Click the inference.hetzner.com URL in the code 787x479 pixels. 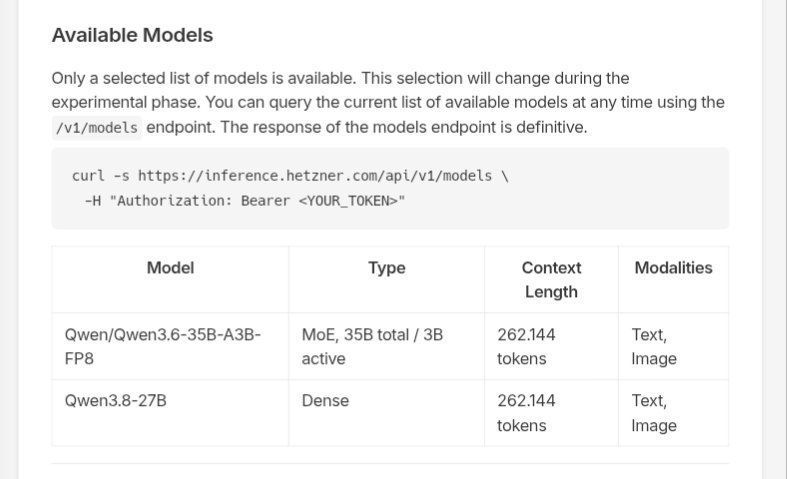[x=315, y=176]
